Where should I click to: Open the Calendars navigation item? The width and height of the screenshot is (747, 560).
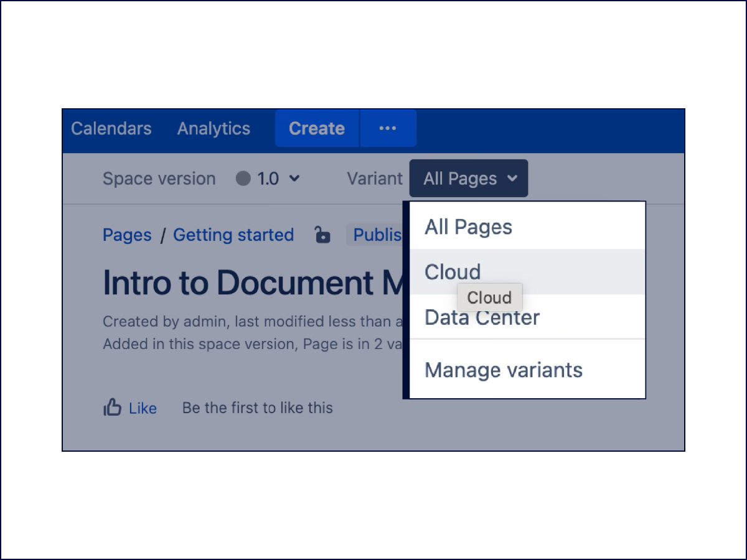click(111, 129)
